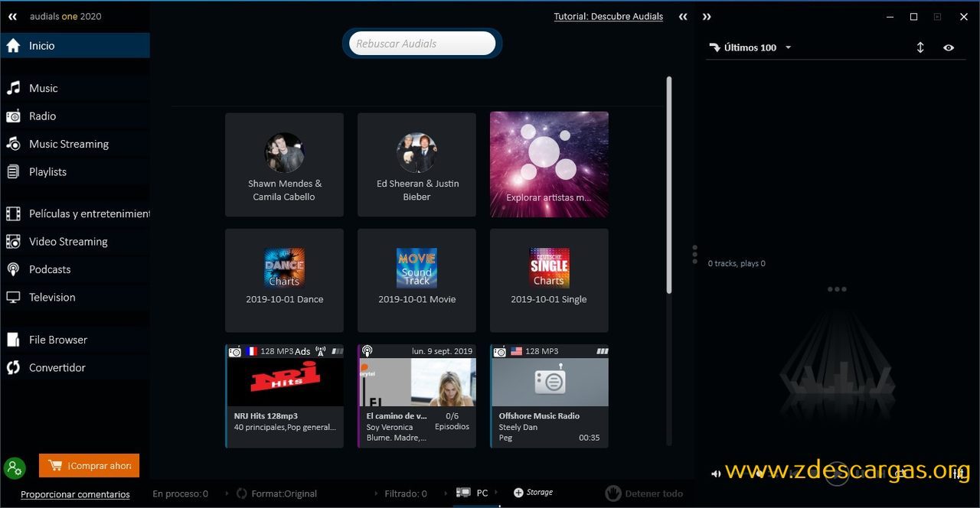The height and width of the screenshot is (508, 980).
Task: Open the 2019-10-01 Single charts tile
Action: tap(549, 280)
